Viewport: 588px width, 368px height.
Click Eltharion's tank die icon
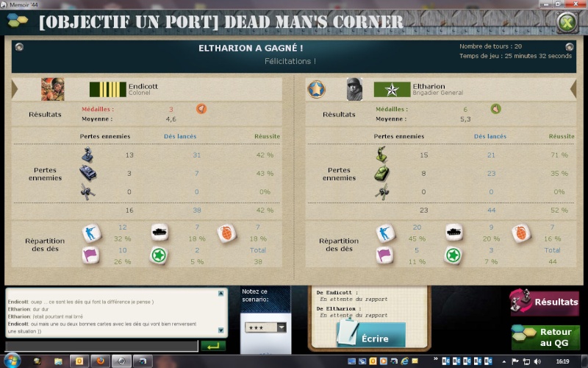click(453, 232)
